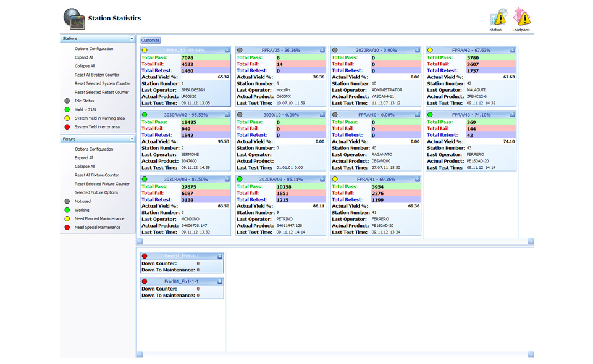This screenshot has width=593, height=364.
Task: Collapse the Fixture sidebar panel
Action: 132,139
